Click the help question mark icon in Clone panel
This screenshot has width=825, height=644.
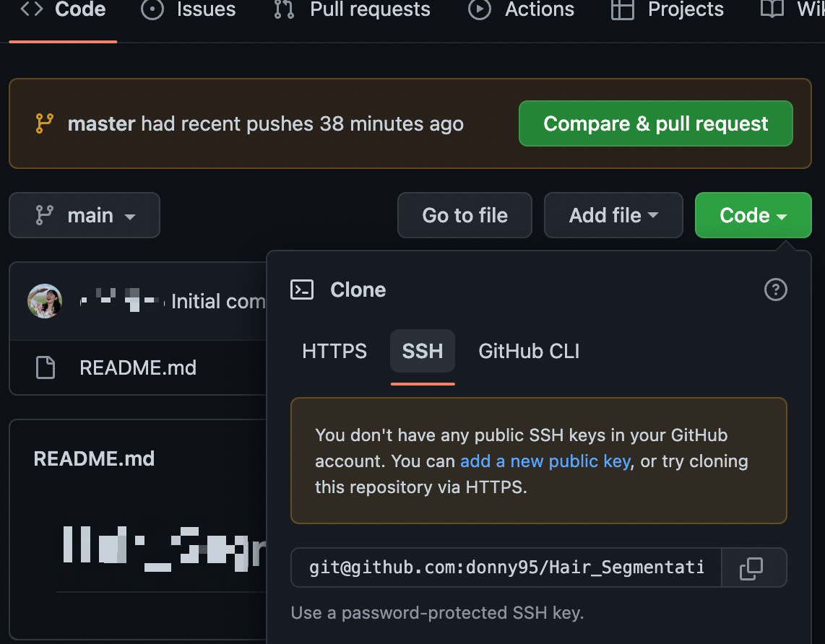point(776,290)
